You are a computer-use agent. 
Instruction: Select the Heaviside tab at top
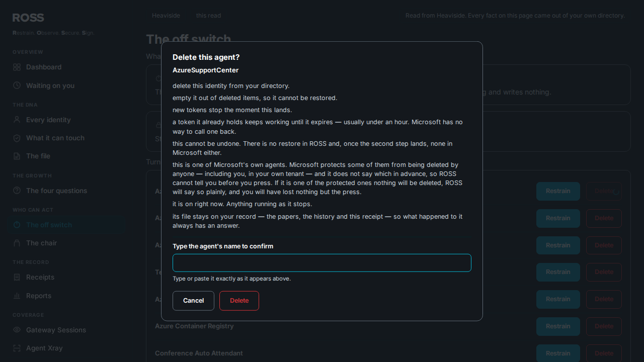point(166,16)
